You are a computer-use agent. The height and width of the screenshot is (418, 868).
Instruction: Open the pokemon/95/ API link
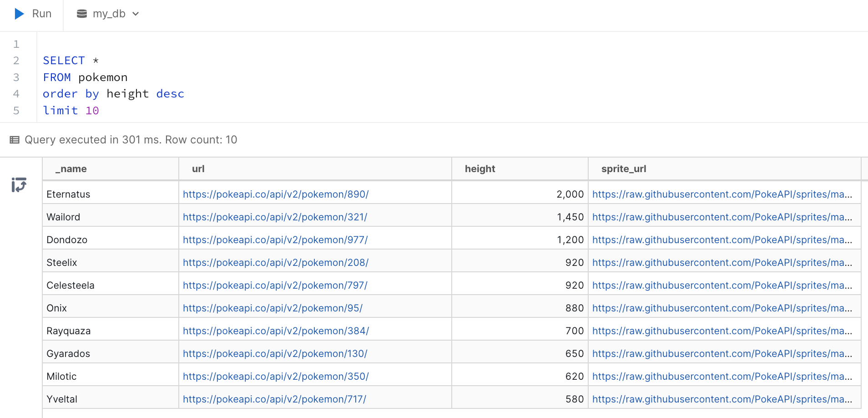273,308
